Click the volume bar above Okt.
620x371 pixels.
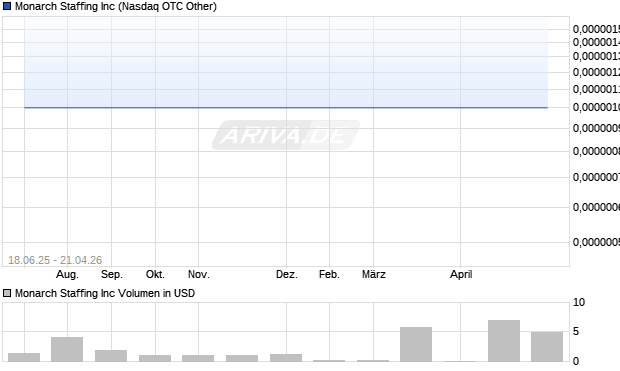(155, 358)
